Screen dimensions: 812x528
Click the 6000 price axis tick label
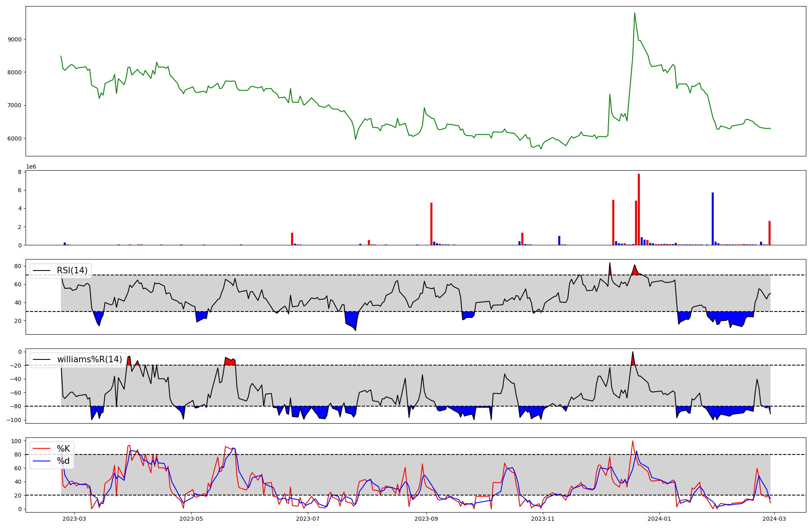point(15,138)
